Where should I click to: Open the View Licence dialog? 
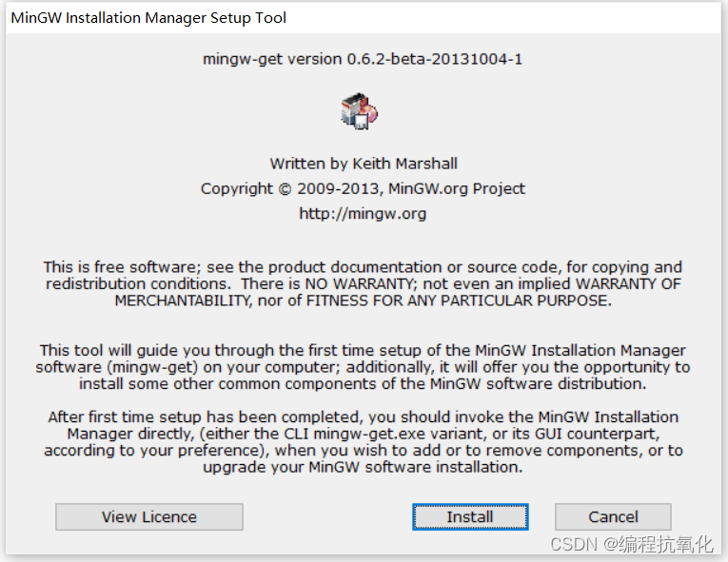click(x=149, y=516)
